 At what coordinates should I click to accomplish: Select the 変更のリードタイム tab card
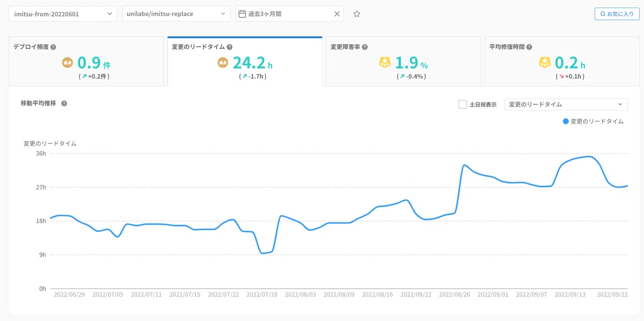click(245, 61)
